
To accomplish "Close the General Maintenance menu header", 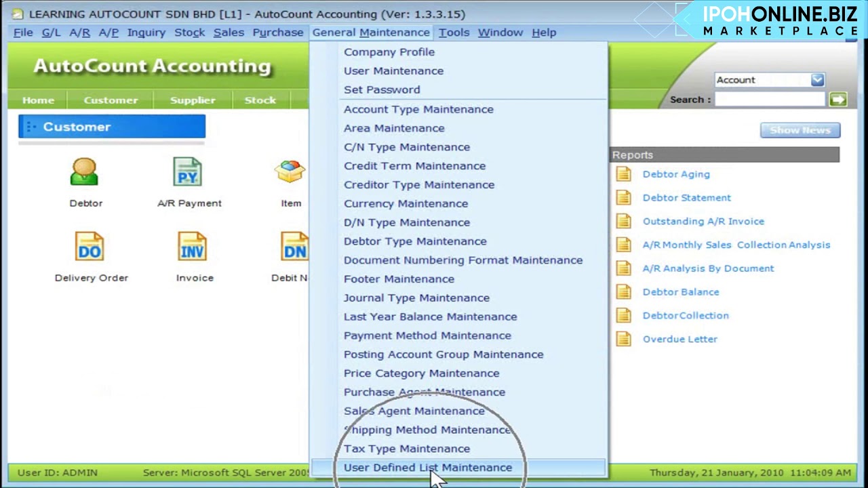I will 371,33.
